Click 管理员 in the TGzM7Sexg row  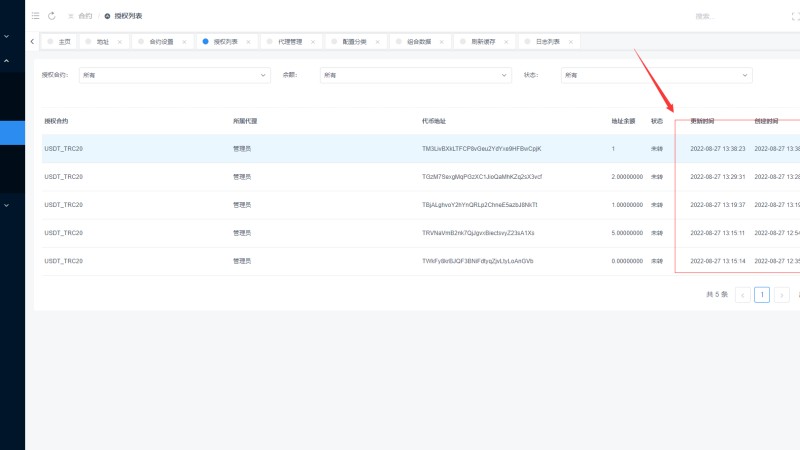click(x=242, y=177)
